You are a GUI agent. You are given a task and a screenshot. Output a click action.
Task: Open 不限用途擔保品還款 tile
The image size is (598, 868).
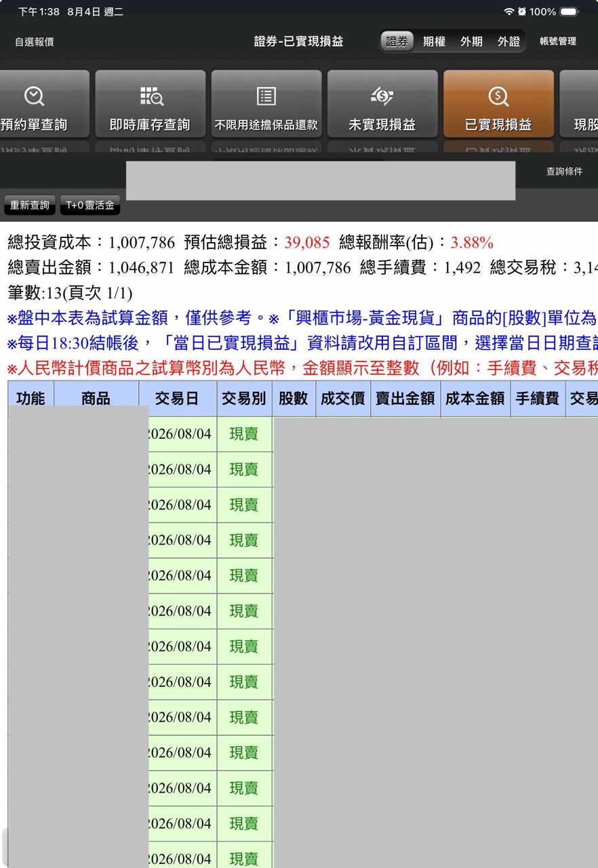pyautogui.click(x=266, y=104)
